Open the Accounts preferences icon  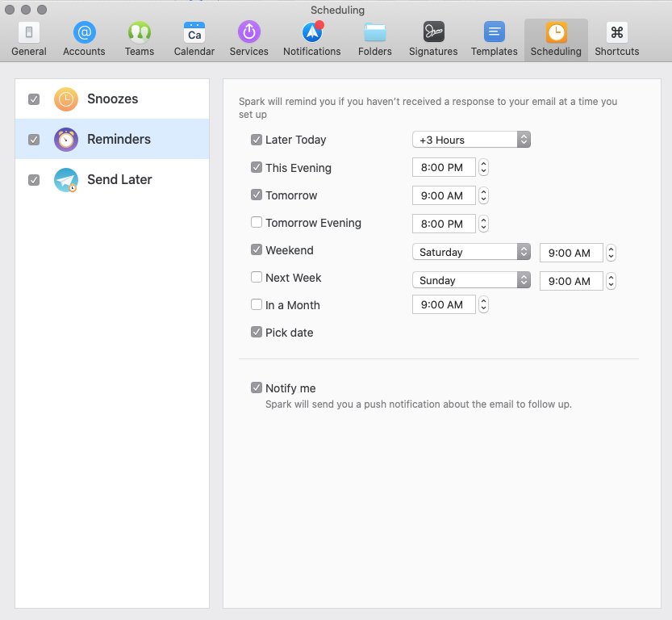click(x=84, y=32)
